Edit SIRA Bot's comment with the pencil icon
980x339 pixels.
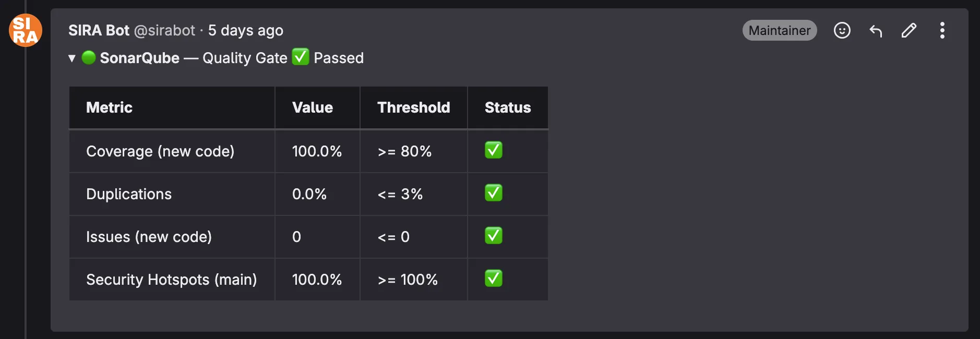pyautogui.click(x=909, y=31)
